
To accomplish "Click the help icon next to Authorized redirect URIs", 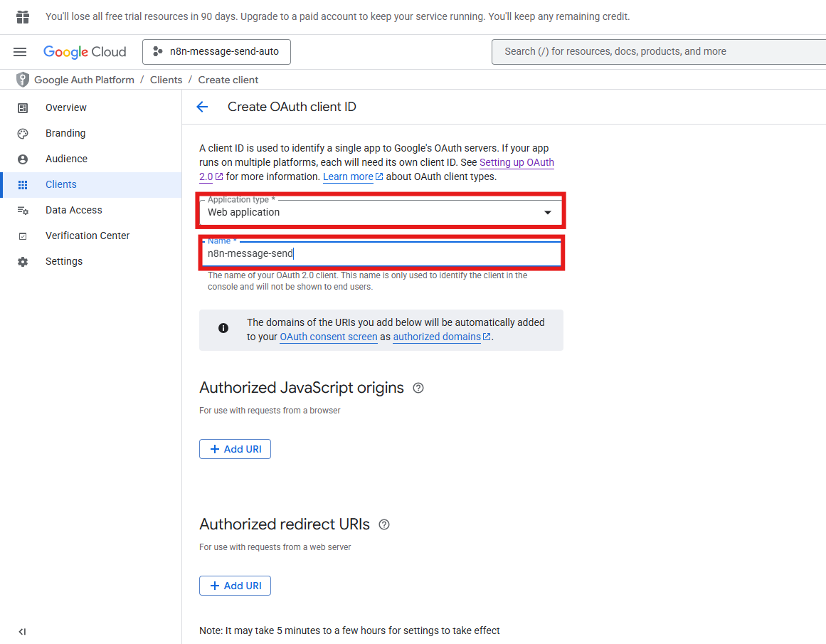I will pyautogui.click(x=384, y=524).
